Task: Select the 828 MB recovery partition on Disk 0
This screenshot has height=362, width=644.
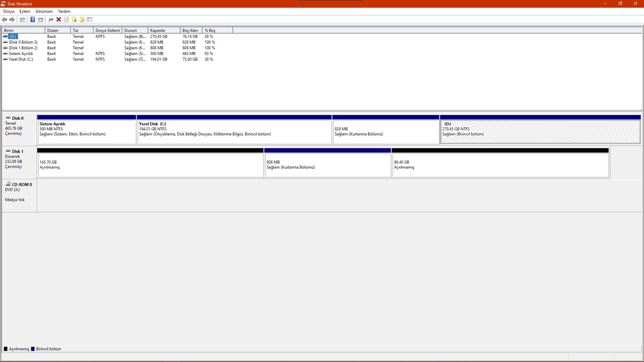Action: (x=386, y=129)
